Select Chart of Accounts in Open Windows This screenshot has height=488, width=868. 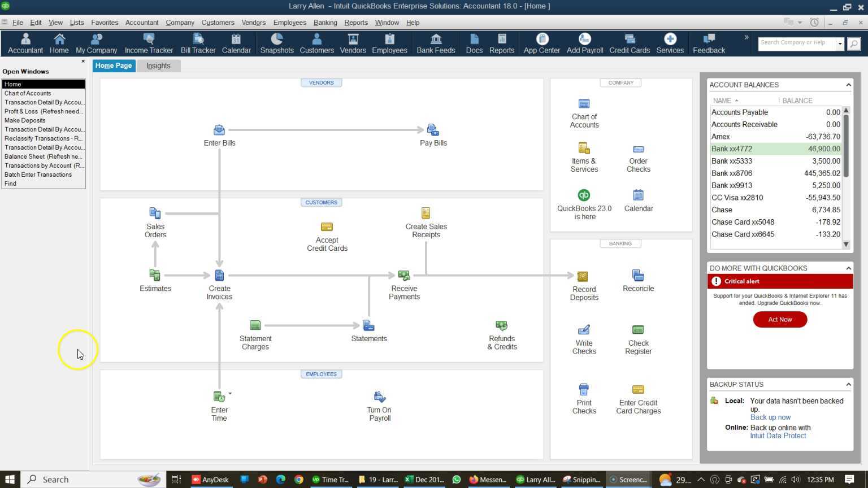[44, 93]
